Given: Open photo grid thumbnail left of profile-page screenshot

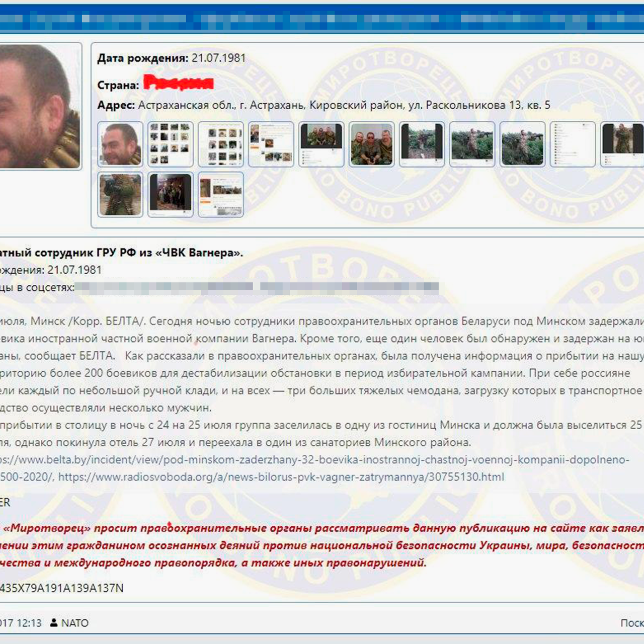Looking at the screenshot, I should [221, 144].
